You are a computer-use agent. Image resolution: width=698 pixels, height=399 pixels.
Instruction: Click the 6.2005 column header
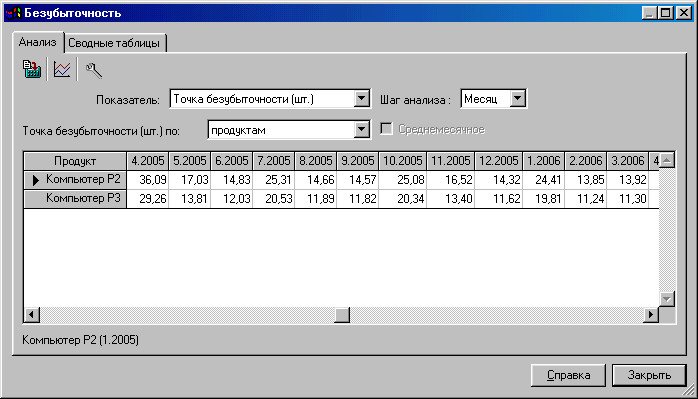click(x=231, y=161)
